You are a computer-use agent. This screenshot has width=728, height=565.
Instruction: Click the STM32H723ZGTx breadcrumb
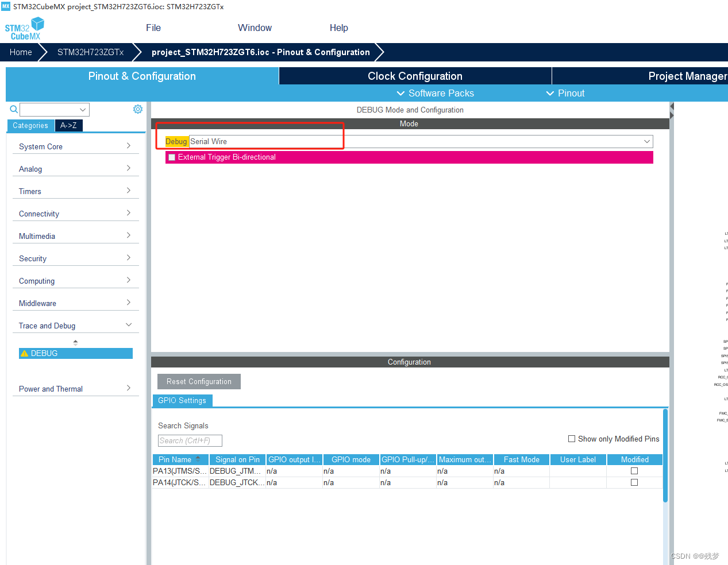91,52
